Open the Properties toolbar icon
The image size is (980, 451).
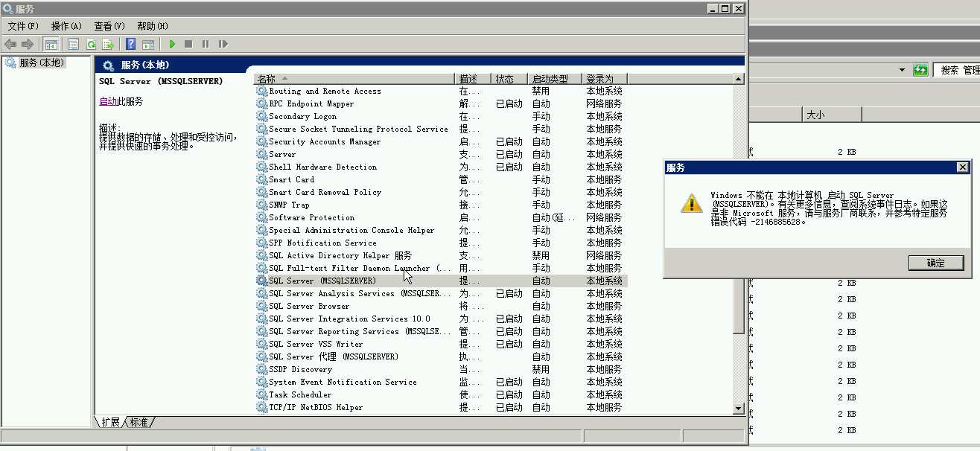pyautogui.click(x=73, y=44)
